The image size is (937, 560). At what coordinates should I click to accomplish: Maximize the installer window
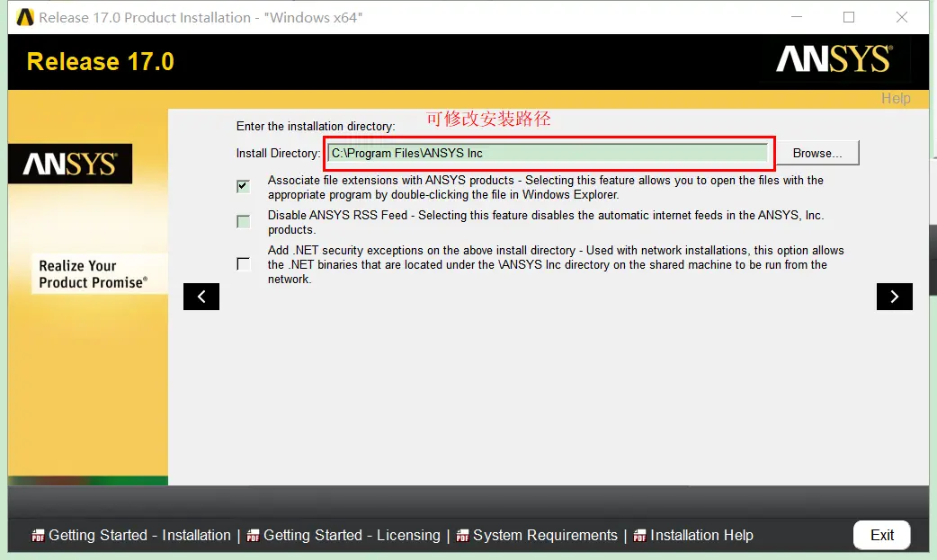pos(849,17)
